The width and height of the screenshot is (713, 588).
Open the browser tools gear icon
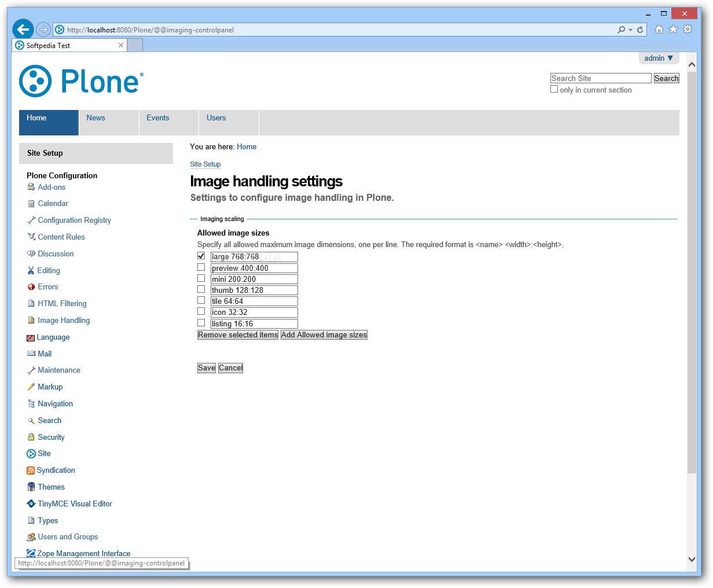point(688,30)
